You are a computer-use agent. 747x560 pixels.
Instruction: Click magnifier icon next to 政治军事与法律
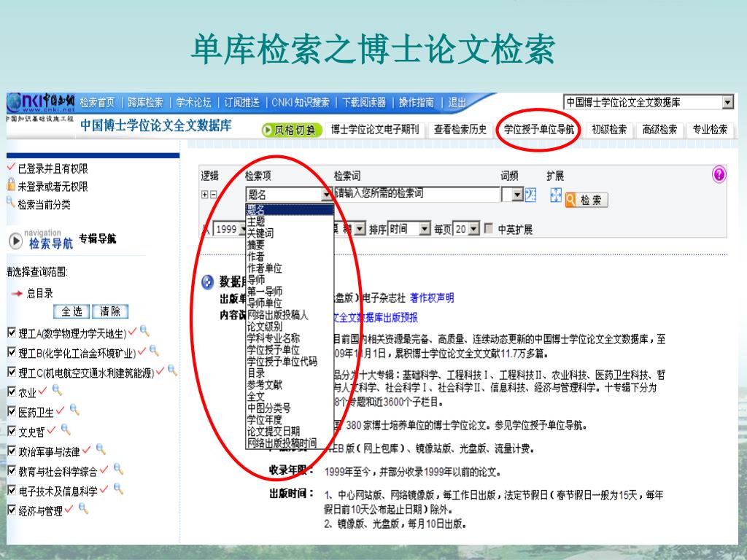101,449
